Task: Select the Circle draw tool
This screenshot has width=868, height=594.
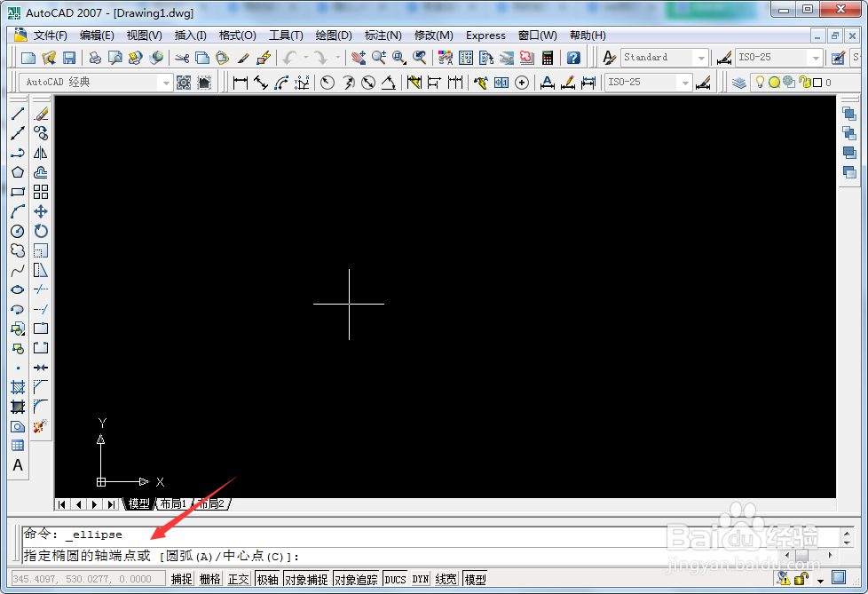Action: (18, 232)
